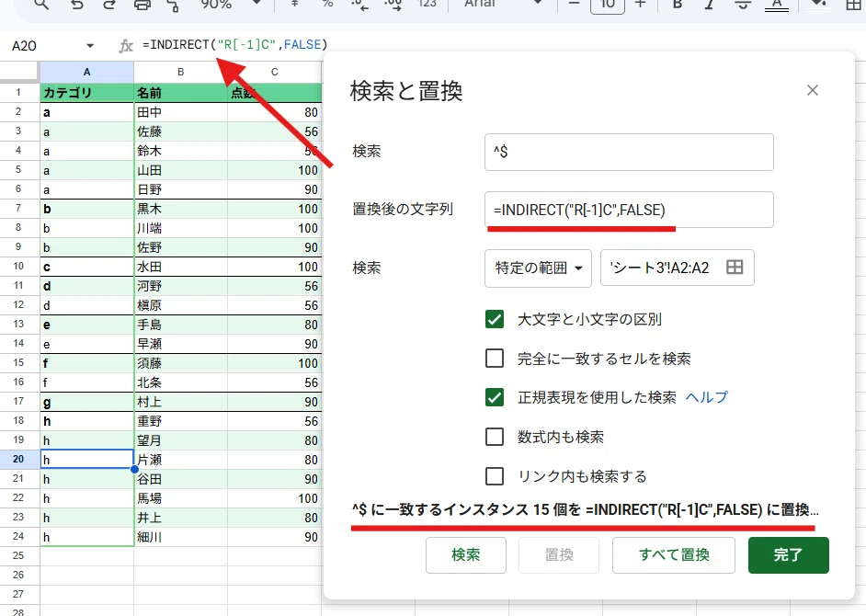
Task: Open the ヘルプ link
Action: point(706,397)
